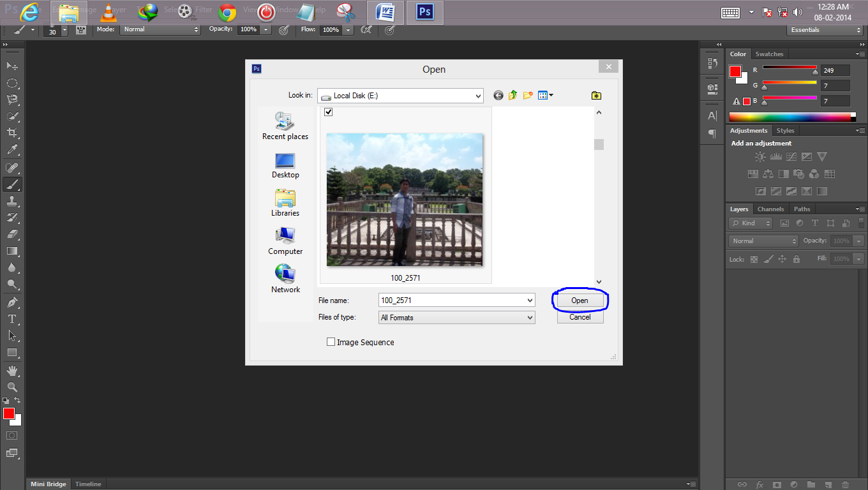Viewport: 868px width, 490px height.
Task: Select the Zoom tool
Action: 13,387
